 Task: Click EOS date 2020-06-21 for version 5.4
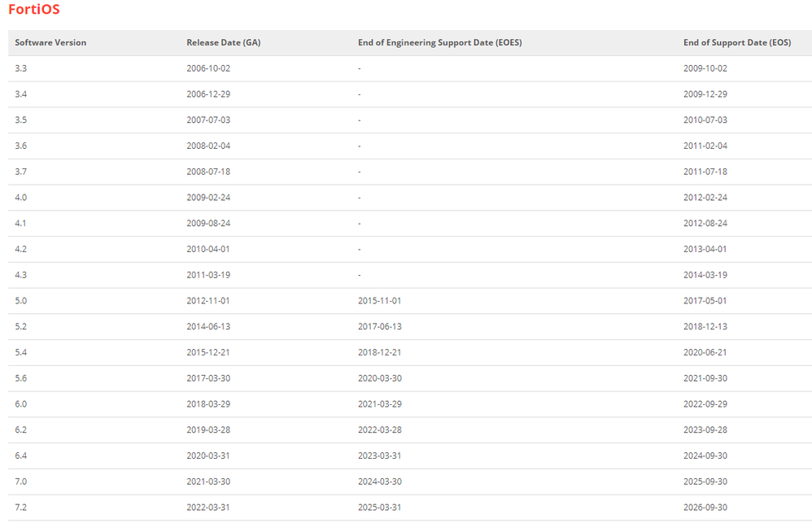pos(705,353)
